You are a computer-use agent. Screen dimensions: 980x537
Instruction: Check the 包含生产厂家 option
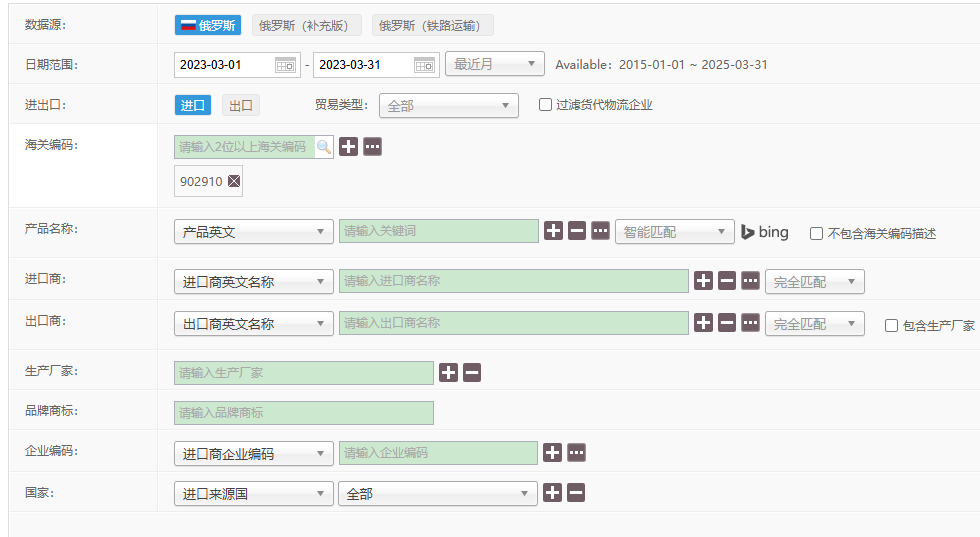[891, 325]
